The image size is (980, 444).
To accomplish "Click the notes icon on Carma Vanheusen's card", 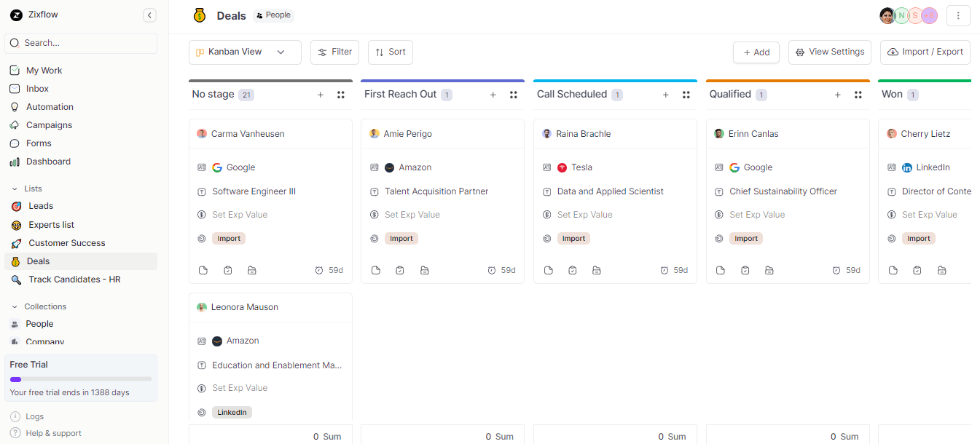I will coord(203,269).
